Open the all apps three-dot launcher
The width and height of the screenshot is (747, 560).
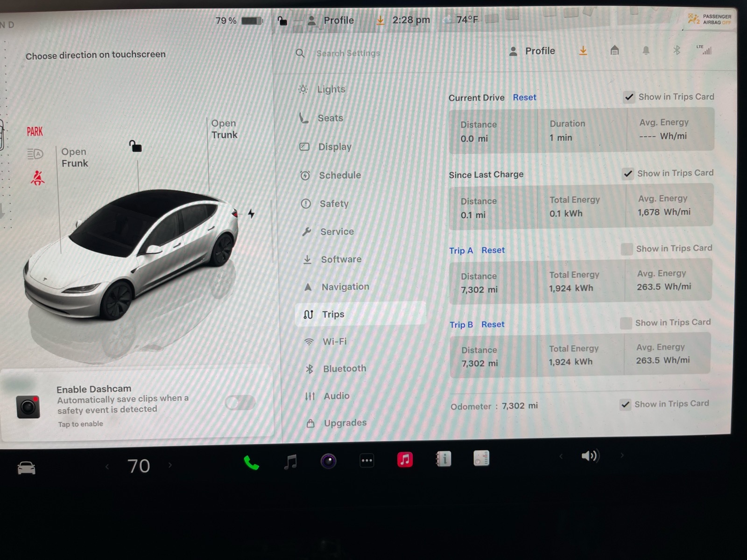[366, 461]
